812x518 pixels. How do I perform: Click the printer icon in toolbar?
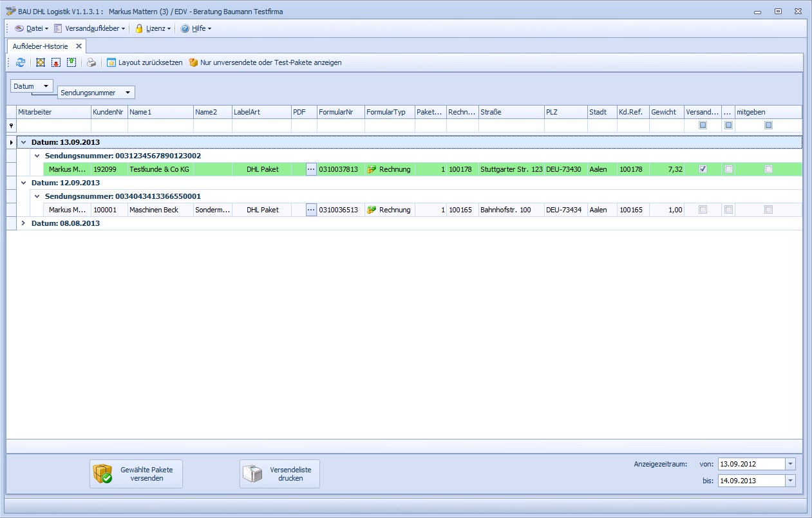(91, 62)
